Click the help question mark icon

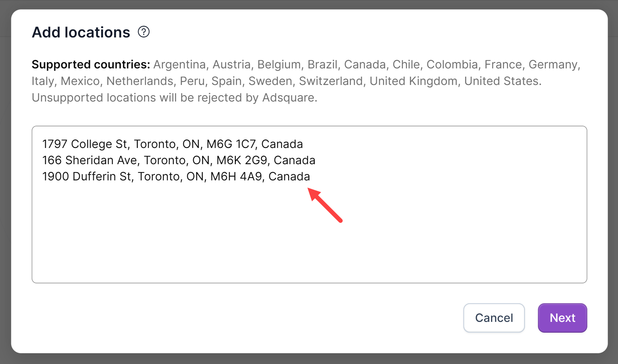pos(144,32)
